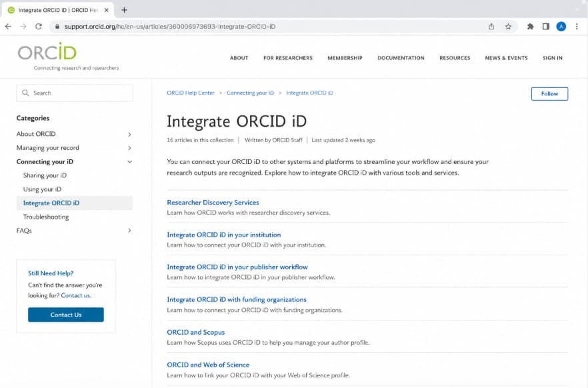The height and width of the screenshot is (388, 588).
Task: Open the ORCID and Web of Science article
Action: tap(208, 365)
